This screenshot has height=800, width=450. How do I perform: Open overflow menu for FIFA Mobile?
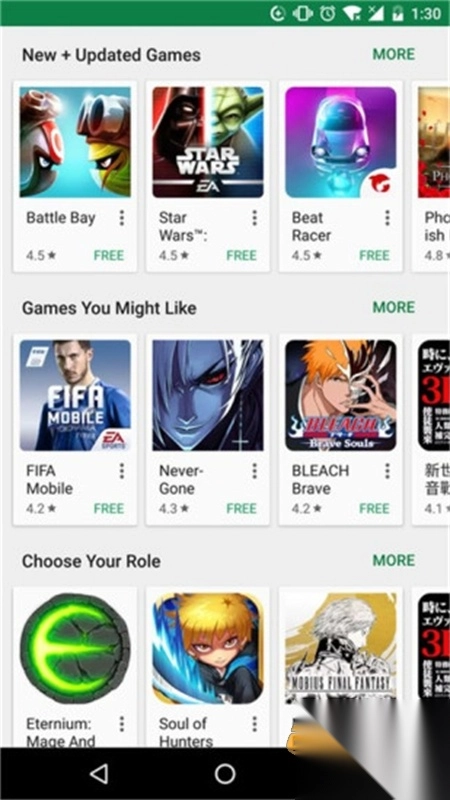(121, 471)
